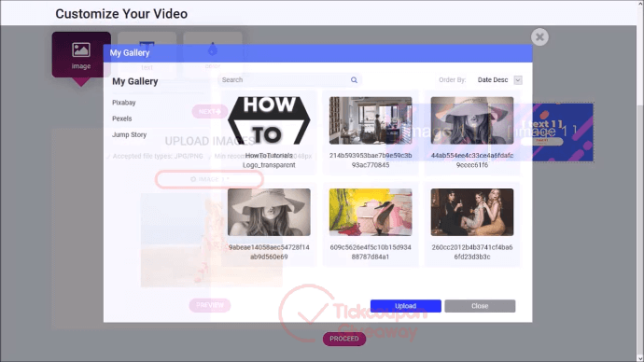Select the yellow image 609c5626e4f5c10b15d934
The height and width of the screenshot is (362, 644).
[371, 212]
